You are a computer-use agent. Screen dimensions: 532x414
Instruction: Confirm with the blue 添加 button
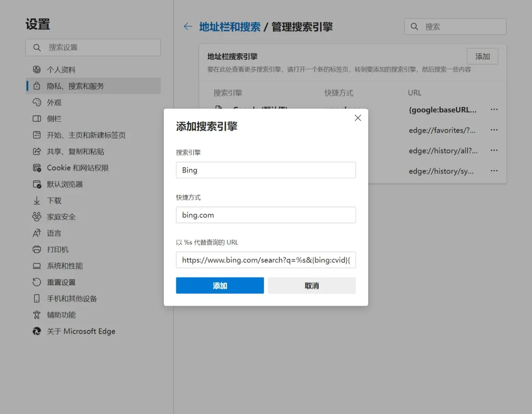[x=220, y=285]
